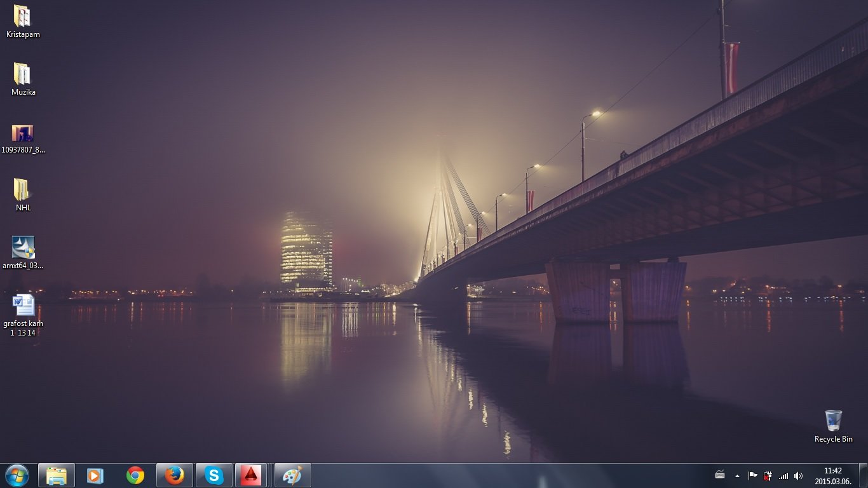
Task: Switch to Skype in taskbar
Action: [x=214, y=475]
